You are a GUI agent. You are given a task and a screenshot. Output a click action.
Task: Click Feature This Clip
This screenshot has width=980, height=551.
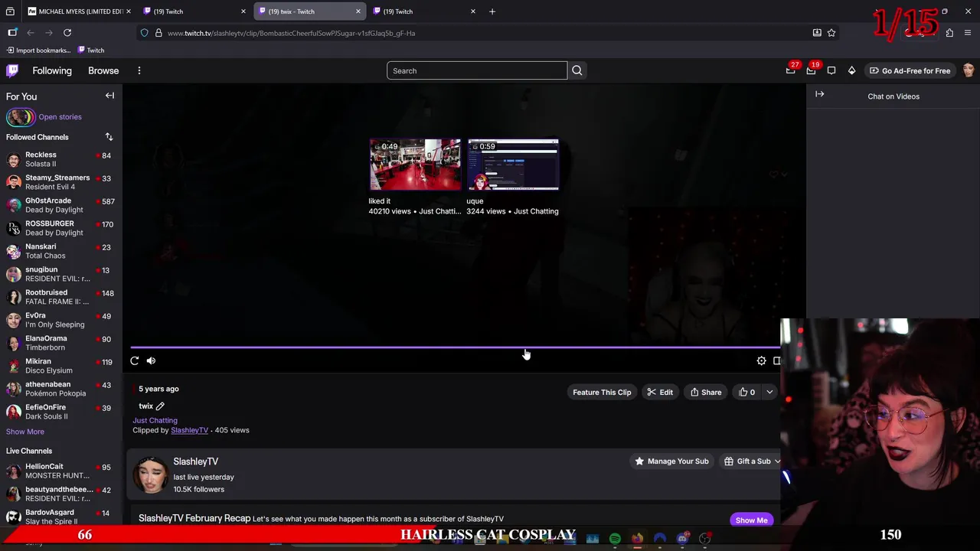[602, 392]
